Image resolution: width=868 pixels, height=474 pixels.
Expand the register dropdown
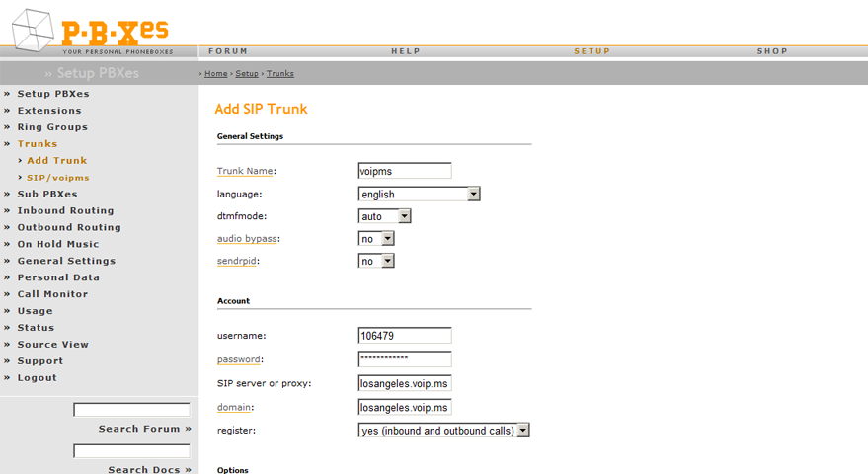tap(444, 431)
